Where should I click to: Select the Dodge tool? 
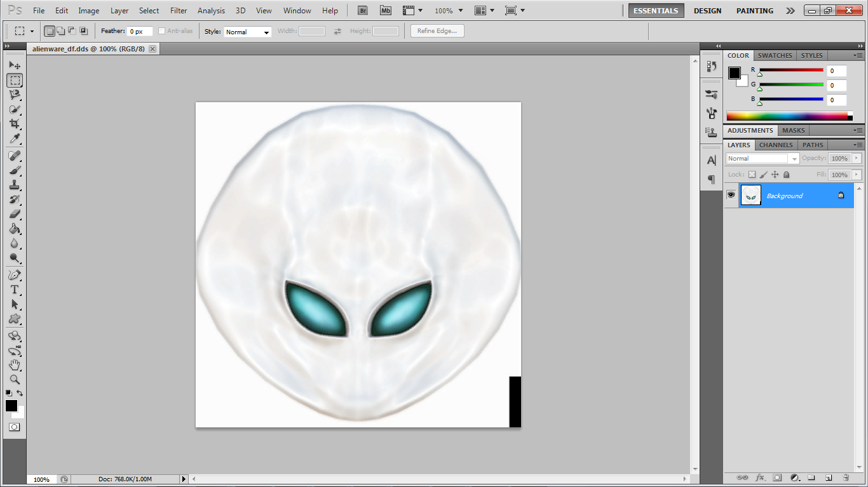(15, 258)
